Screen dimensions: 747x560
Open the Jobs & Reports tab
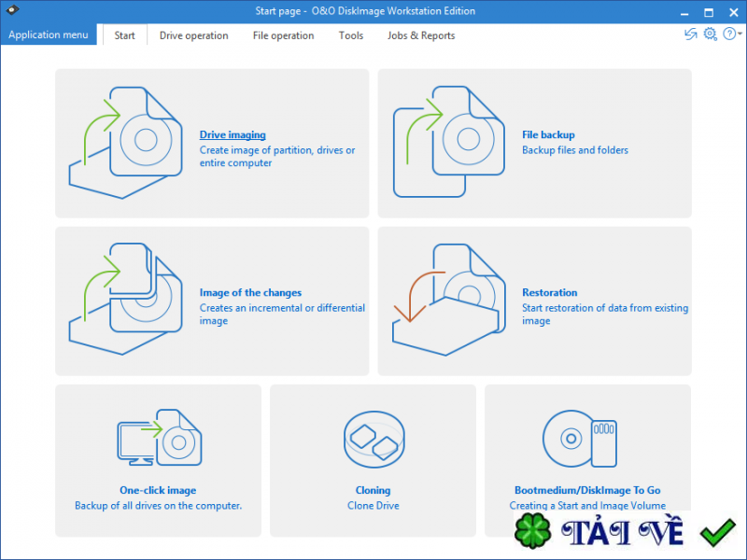421,35
